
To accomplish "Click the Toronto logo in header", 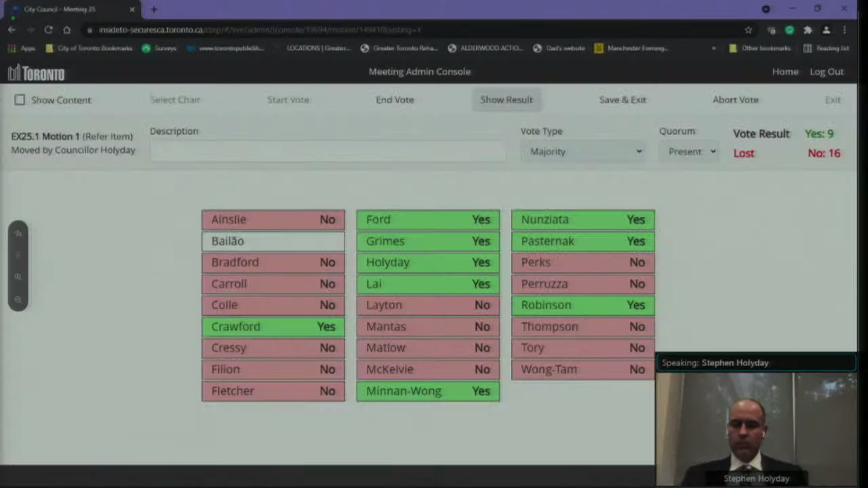I will [36, 73].
